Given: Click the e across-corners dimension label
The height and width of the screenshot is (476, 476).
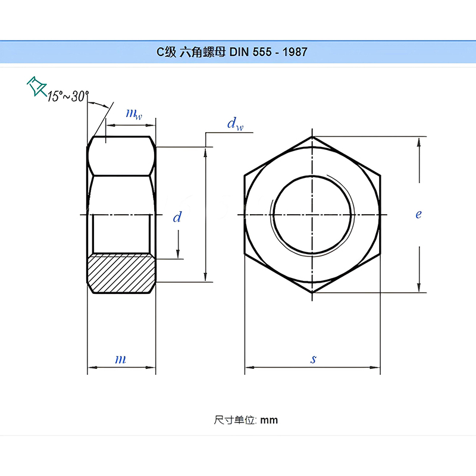Looking at the screenshot, I should point(418,214).
